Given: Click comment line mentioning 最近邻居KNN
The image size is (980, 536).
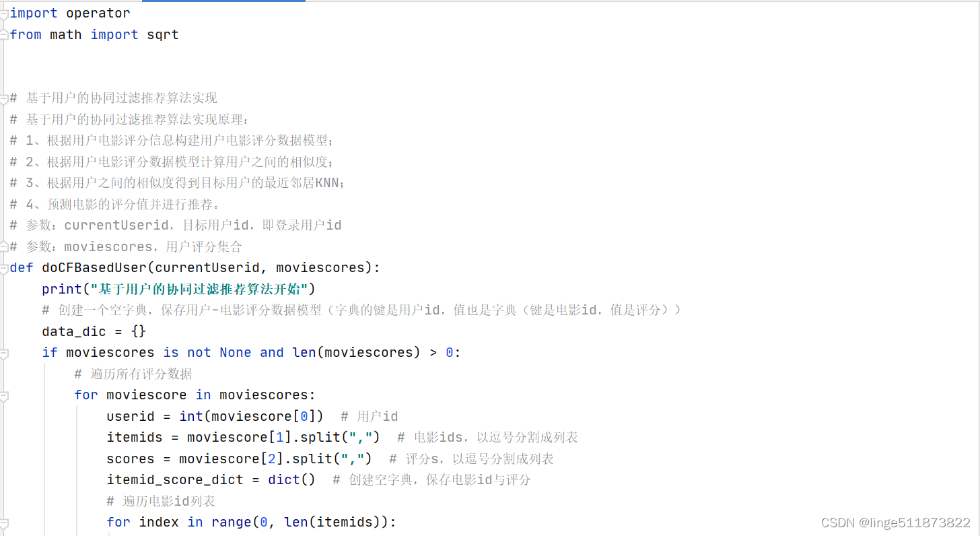Looking at the screenshot, I should tap(178, 183).
